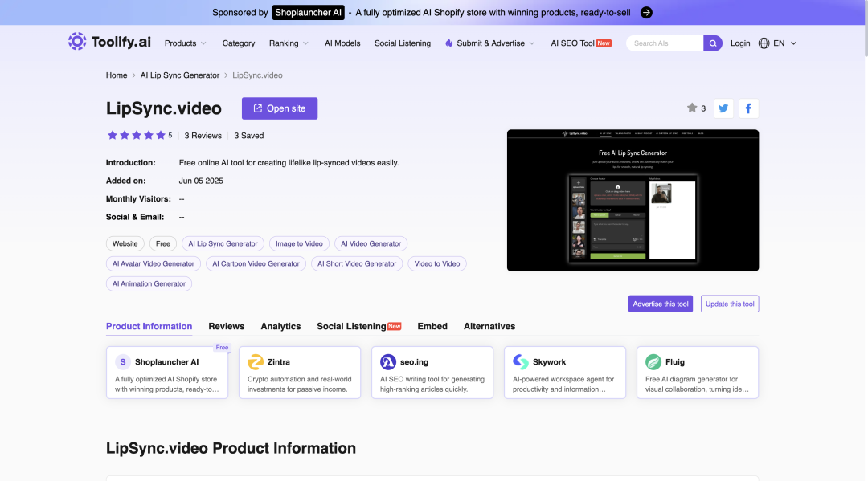Click the Login link

click(740, 43)
